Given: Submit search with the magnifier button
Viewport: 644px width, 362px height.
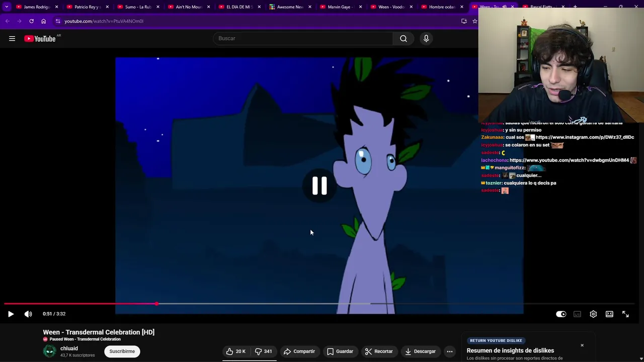Looking at the screenshot, I should click(x=404, y=38).
